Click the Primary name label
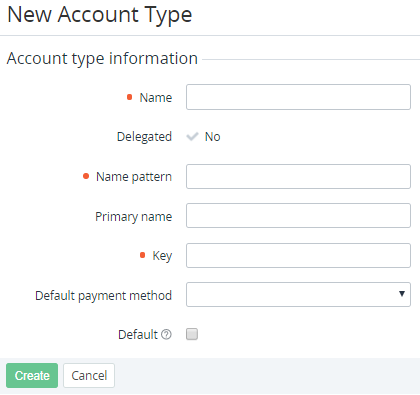The image size is (420, 395). 134,217
